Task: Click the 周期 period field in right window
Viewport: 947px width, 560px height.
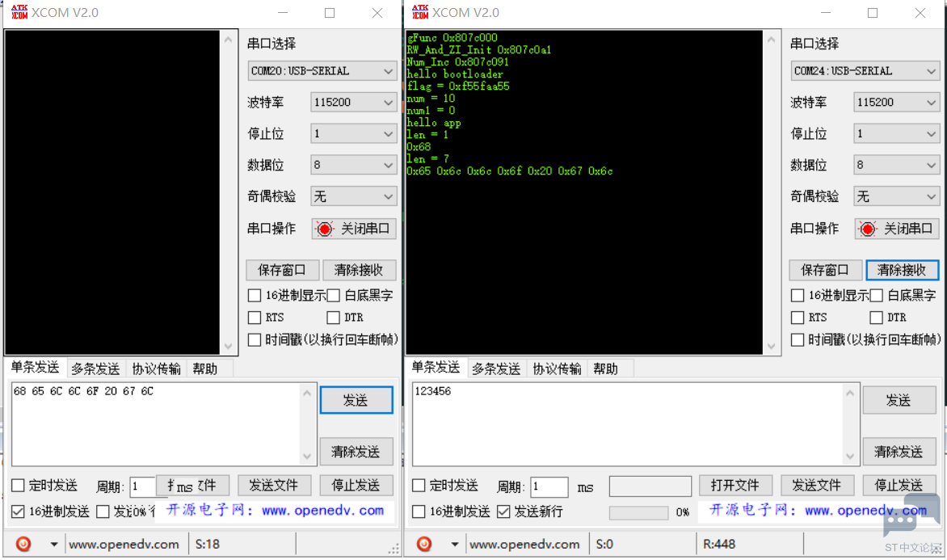Action: 549,487
